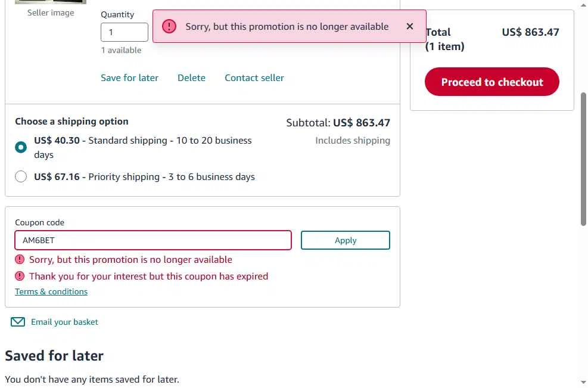Click the scrollbar down arrow
The image size is (588, 388).
[x=583, y=382]
